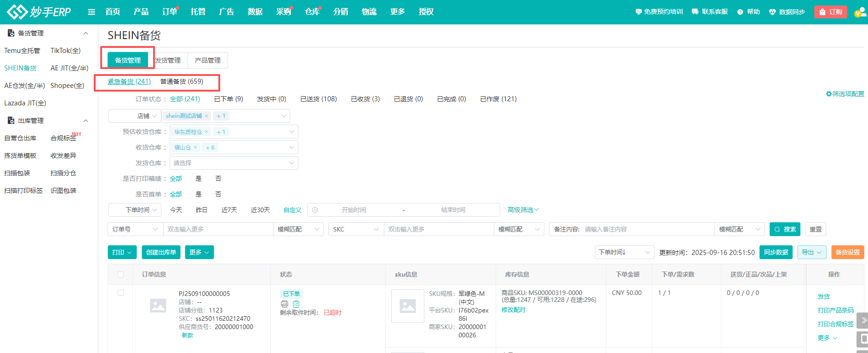Open the 发货仓库 select dropdown

tap(234, 163)
